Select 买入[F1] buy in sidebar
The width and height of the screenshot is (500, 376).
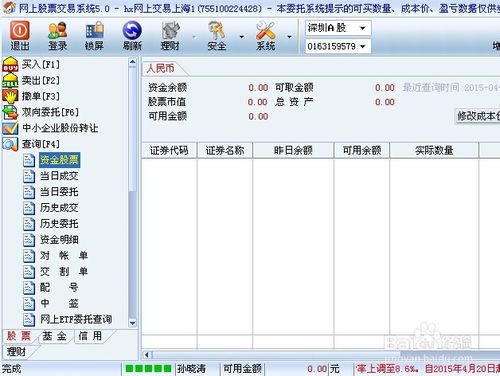[x=41, y=64]
